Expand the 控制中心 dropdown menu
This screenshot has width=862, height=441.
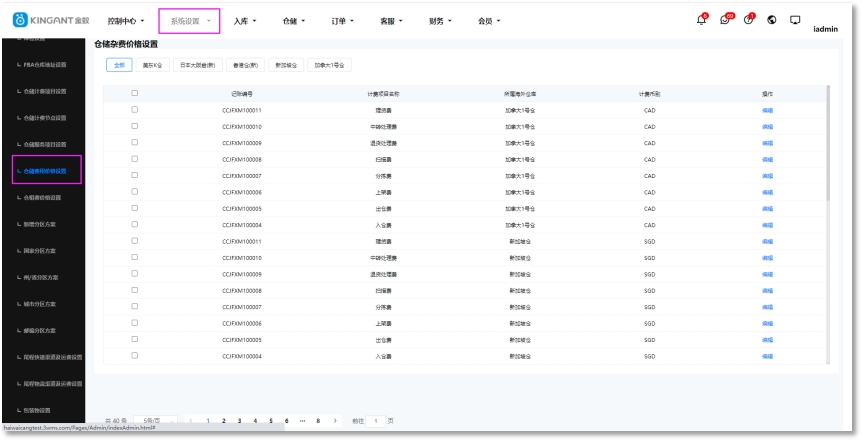click(x=126, y=20)
